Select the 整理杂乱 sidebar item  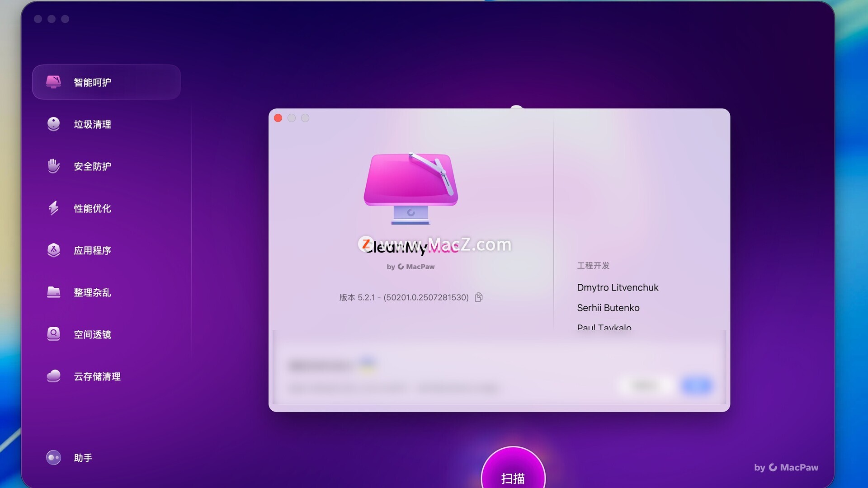[92, 292]
